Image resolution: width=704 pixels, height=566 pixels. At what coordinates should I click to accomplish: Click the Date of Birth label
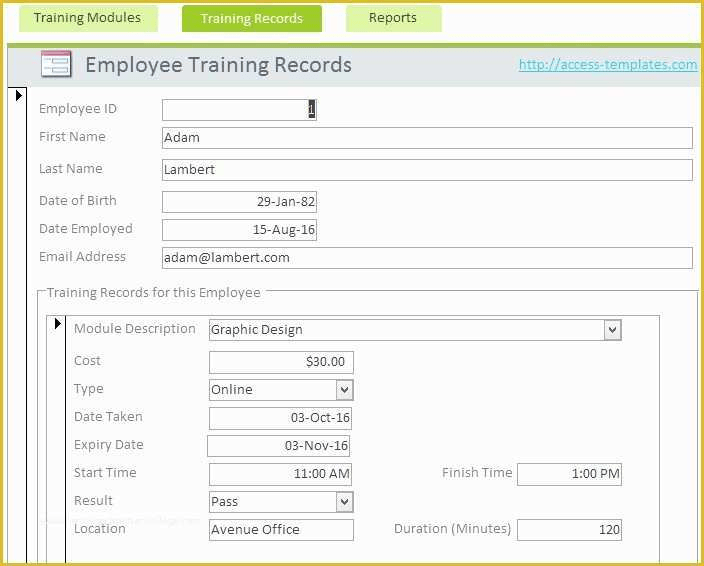[78, 201]
